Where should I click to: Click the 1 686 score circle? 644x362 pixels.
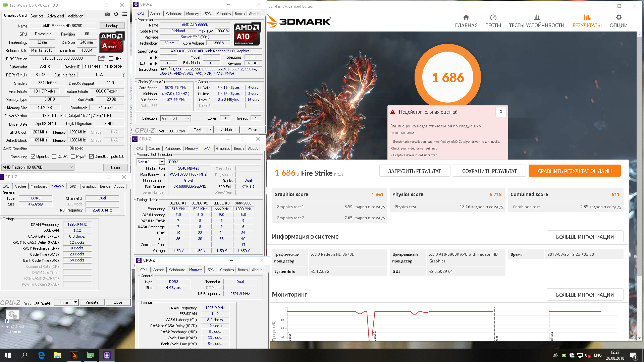pos(448,77)
